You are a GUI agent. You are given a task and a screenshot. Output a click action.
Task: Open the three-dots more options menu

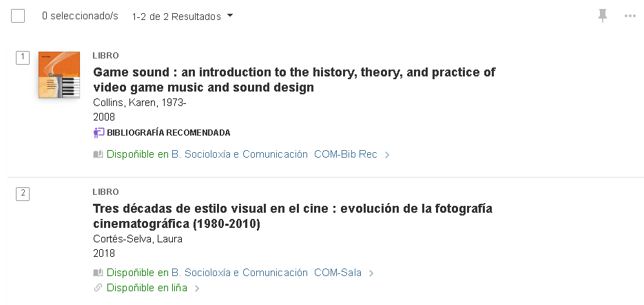click(x=630, y=16)
